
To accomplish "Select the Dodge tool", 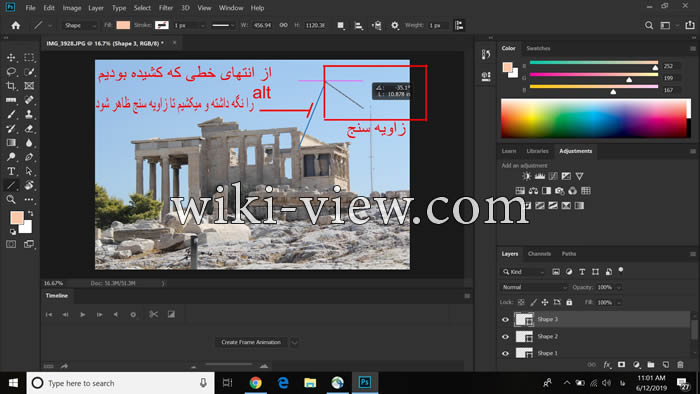I will coord(11,157).
